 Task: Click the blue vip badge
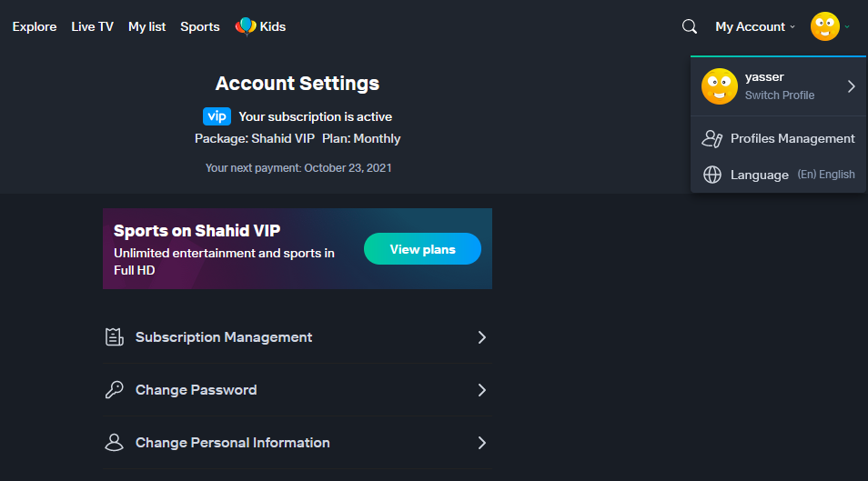click(217, 116)
